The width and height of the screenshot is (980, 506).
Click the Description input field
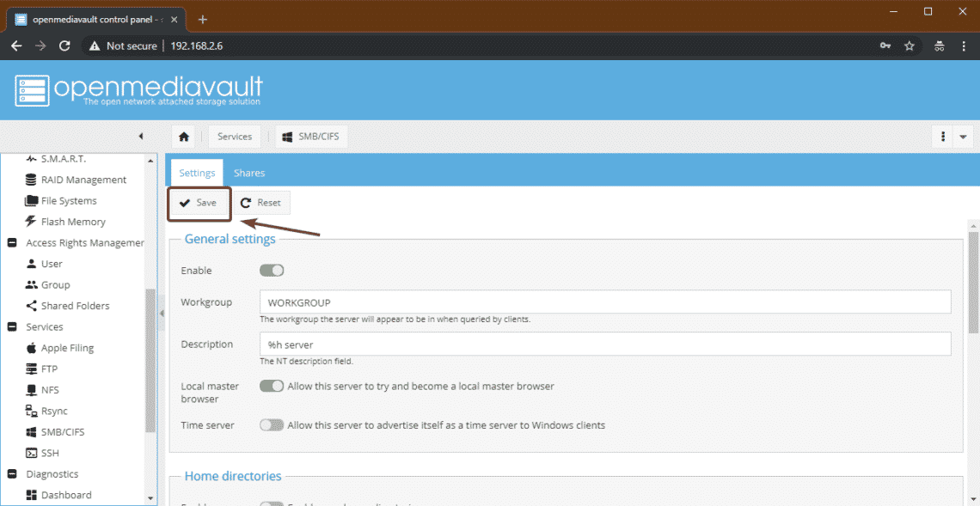point(605,344)
